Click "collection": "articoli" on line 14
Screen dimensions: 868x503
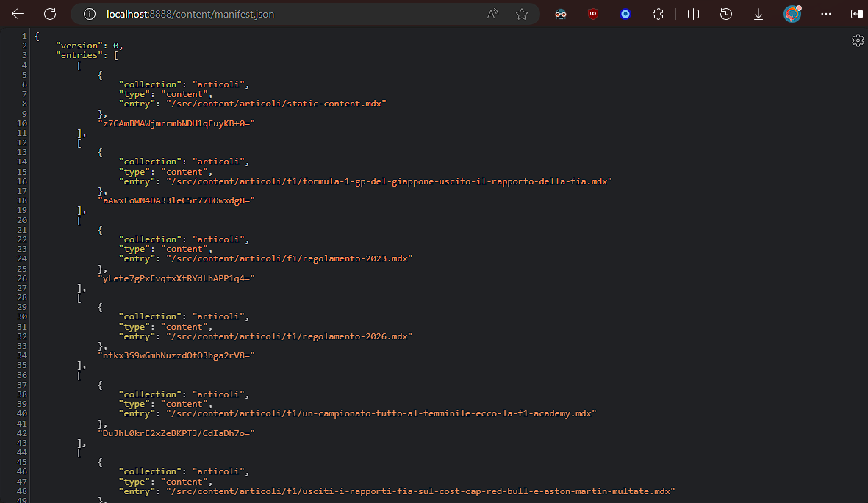click(184, 162)
